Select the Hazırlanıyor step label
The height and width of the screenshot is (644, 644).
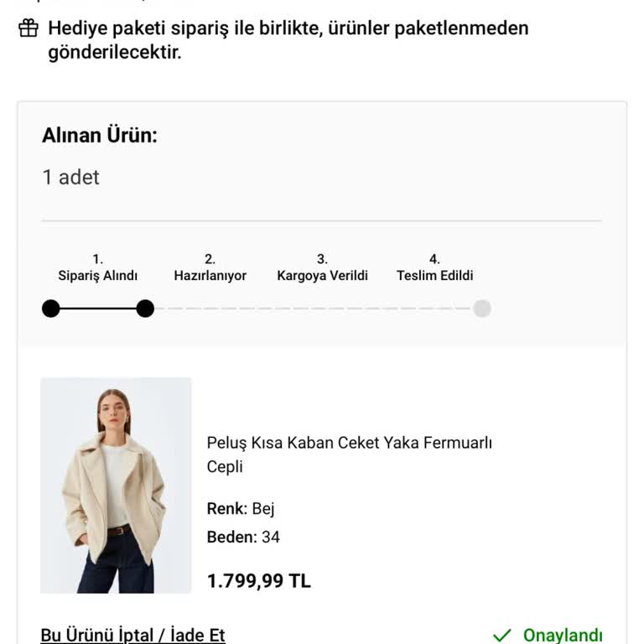[210, 275]
